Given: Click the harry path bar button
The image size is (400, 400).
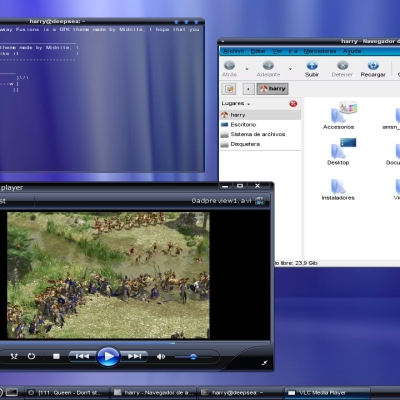Looking at the screenshot, I should [273, 89].
